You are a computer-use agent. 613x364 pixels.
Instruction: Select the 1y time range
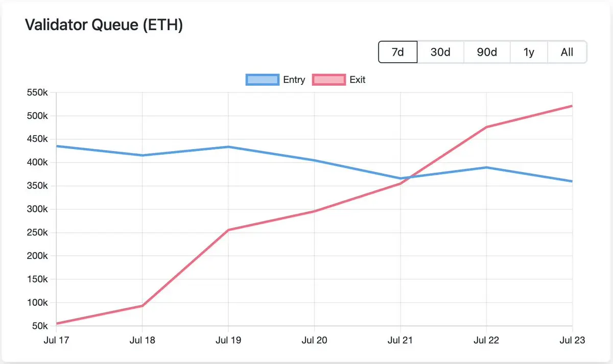coord(529,52)
